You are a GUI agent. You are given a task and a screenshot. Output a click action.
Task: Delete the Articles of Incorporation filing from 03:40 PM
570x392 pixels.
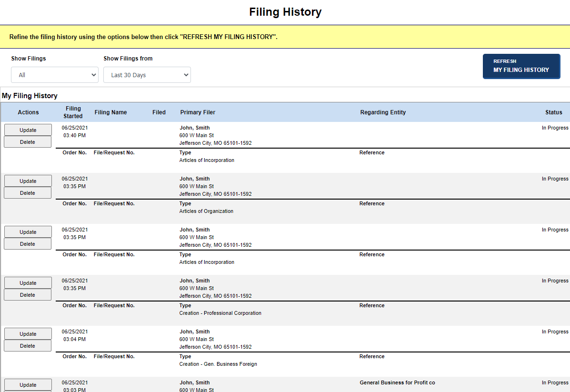(x=28, y=141)
